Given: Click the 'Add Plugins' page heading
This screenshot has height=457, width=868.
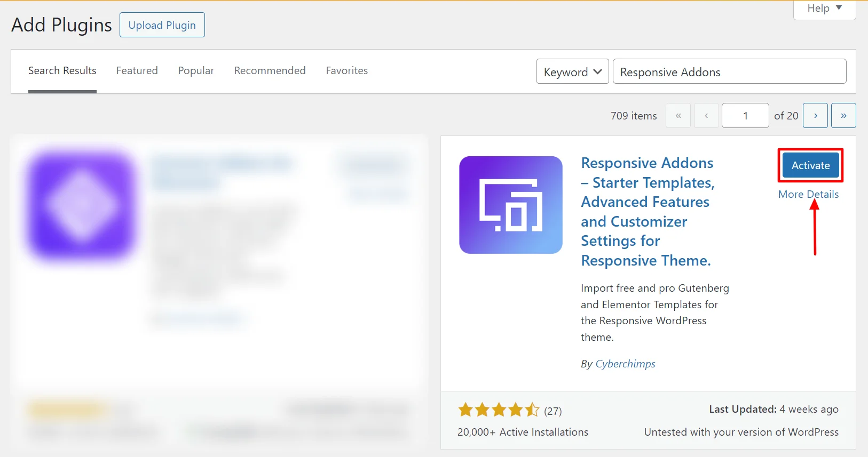Looking at the screenshot, I should [61, 25].
